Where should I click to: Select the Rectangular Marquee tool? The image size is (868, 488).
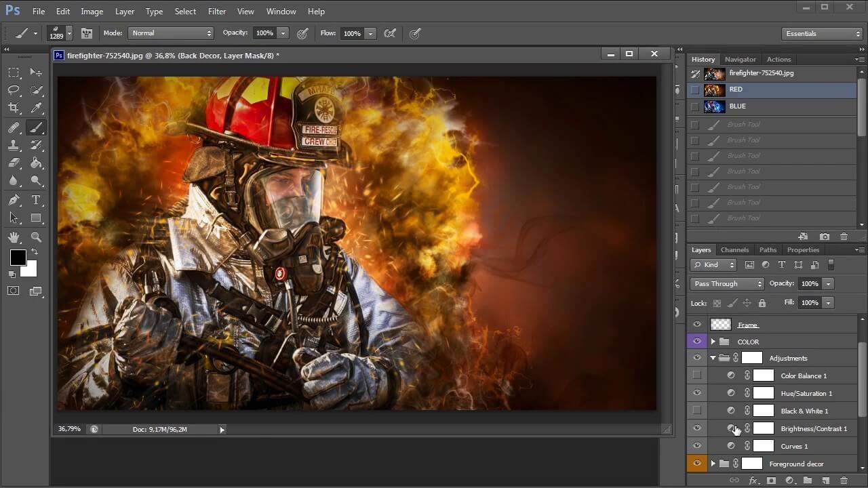click(x=14, y=73)
